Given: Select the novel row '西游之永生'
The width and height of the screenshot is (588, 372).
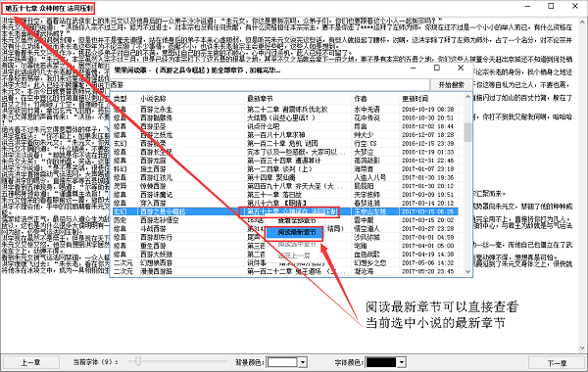Looking at the screenshot, I should coord(285,110).
